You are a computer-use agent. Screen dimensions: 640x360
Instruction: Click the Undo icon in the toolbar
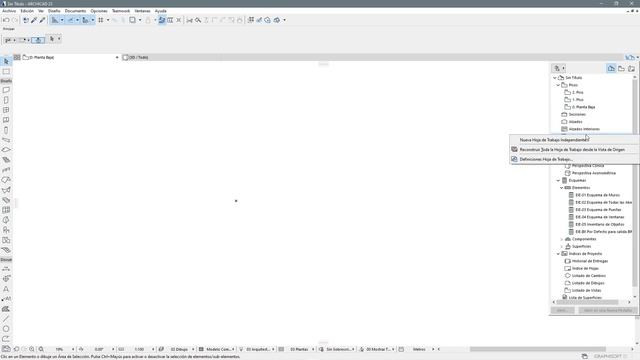(x=6, y=20)
